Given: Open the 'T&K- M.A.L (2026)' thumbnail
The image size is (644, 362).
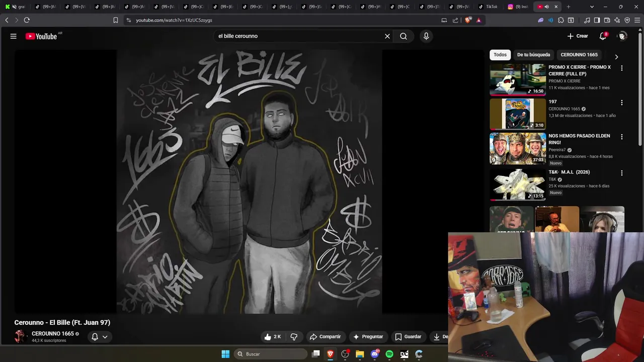Looking at the screenshot, I should (518, 185).
